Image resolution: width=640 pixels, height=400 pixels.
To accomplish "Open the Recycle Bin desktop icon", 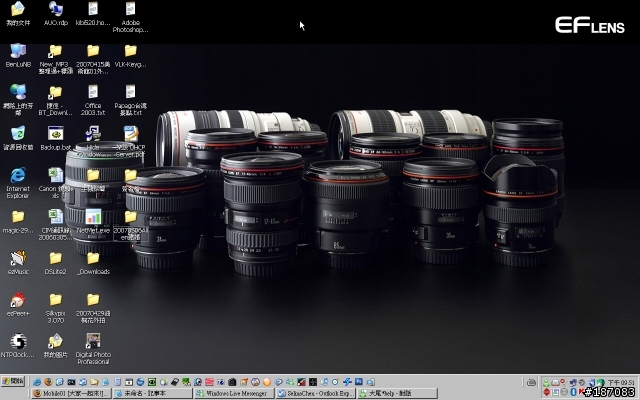I will click(18, 138).
